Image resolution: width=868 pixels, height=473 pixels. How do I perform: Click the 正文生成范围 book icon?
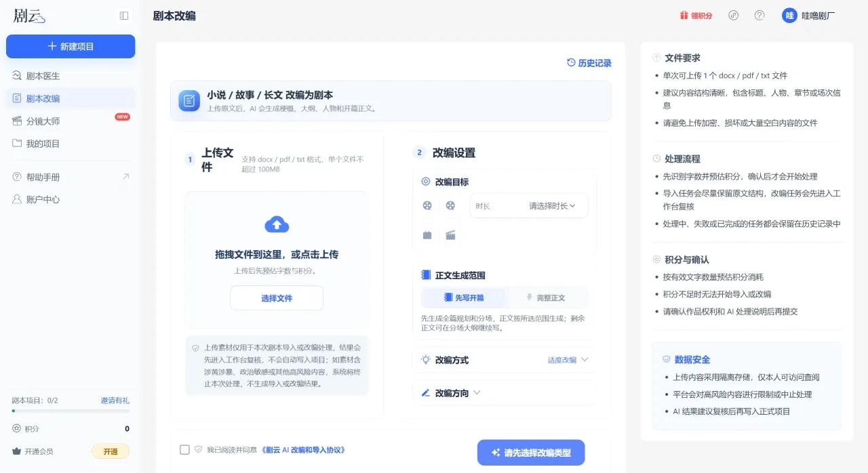coord(426,275)
